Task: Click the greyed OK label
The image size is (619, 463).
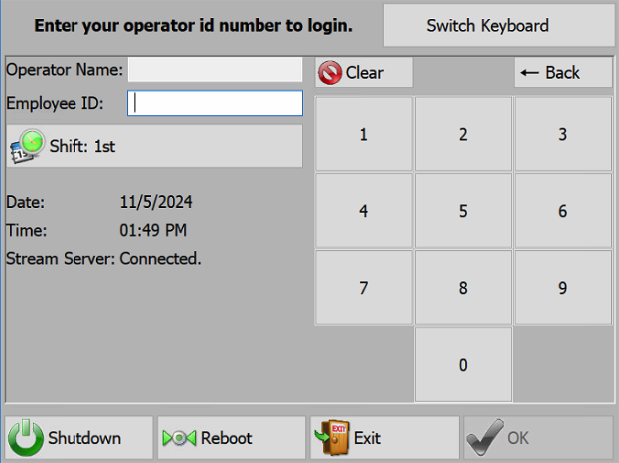Action: click(518, 438)
